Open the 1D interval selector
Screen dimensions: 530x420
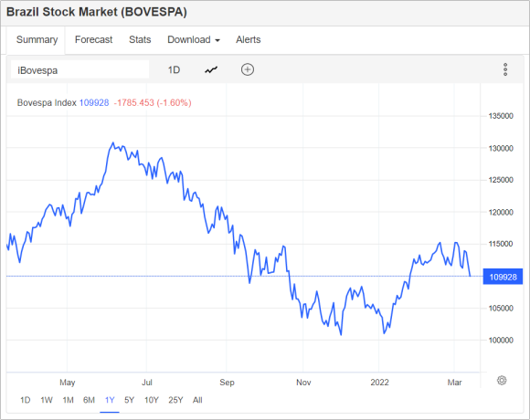pos(174,70)
